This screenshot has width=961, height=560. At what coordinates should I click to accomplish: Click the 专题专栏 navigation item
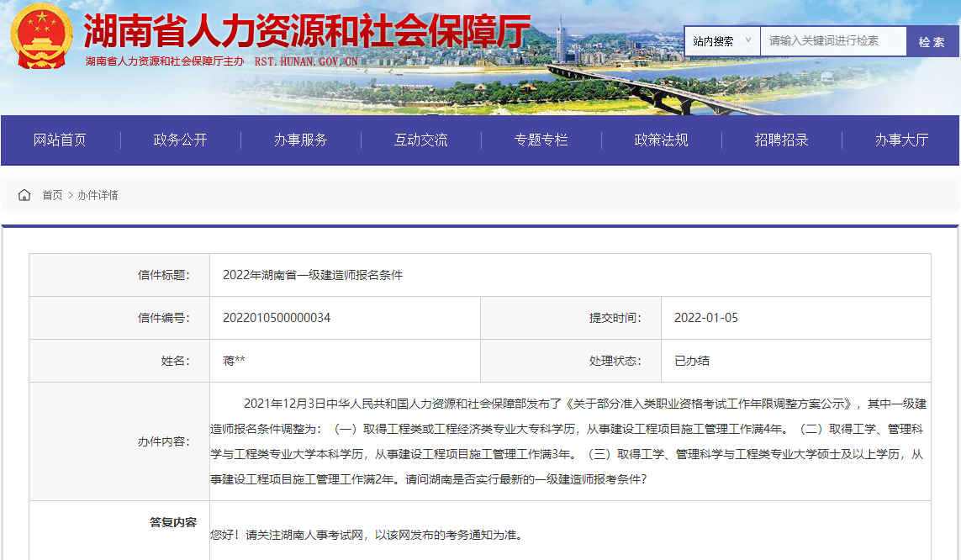(x=541, y=140)
